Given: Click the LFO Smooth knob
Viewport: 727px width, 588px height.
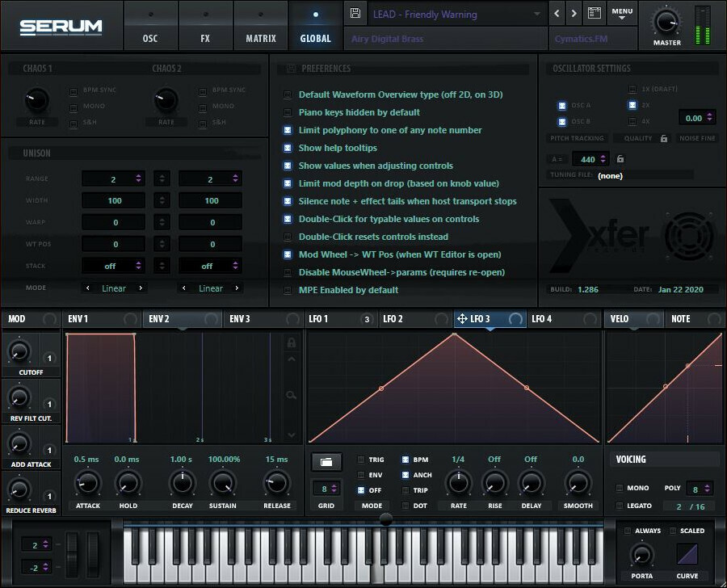Looking at the screenshot, I should (x=578, y=483).
